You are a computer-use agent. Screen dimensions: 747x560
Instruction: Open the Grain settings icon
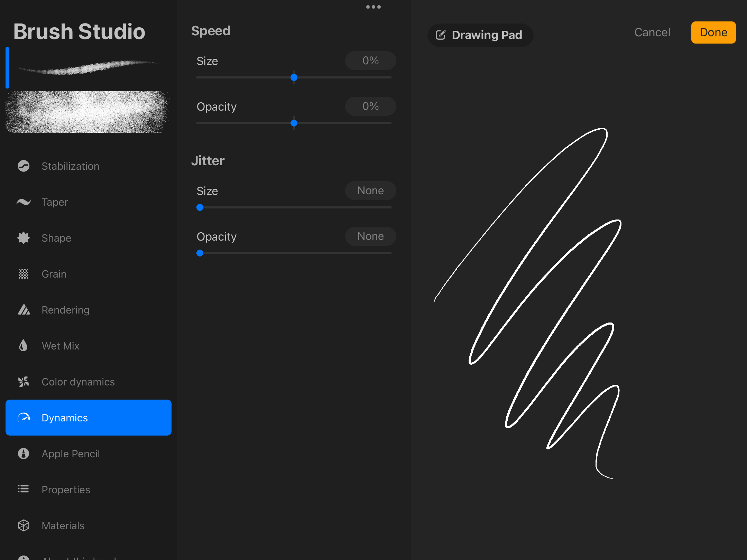(x=24, y=274)
